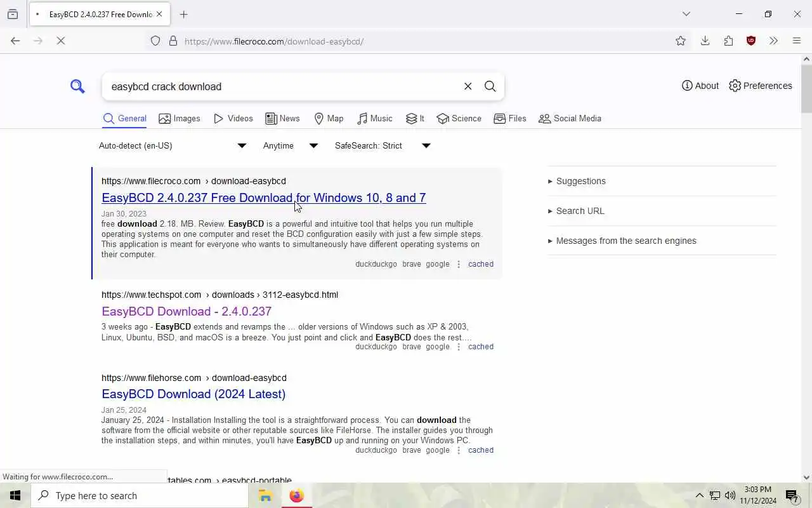Open the taskbar clock and date
Viewport: 812px width, 508px height.
click(758, 495)
